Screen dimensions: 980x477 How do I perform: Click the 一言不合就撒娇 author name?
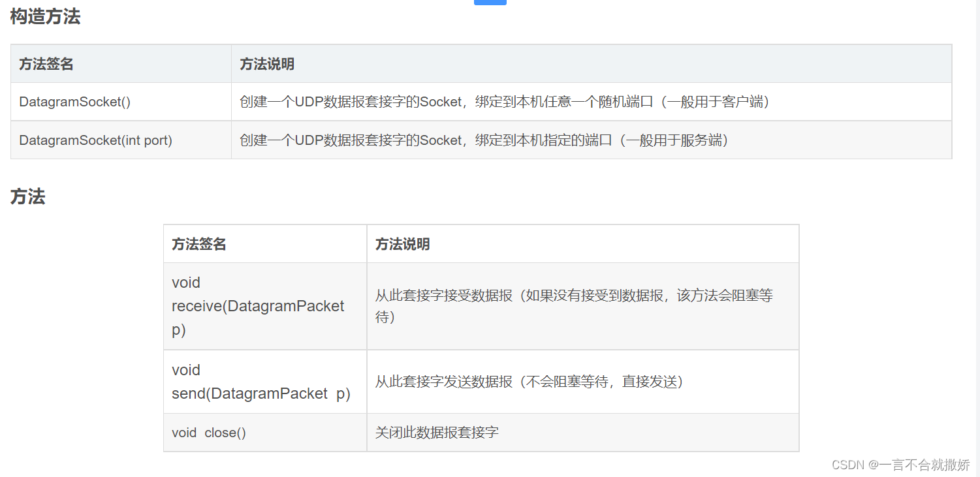point(925,465)
